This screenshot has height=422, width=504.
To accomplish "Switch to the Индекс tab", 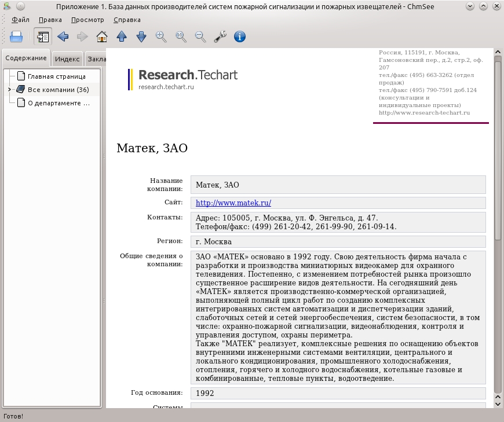I will click(67, 59).
